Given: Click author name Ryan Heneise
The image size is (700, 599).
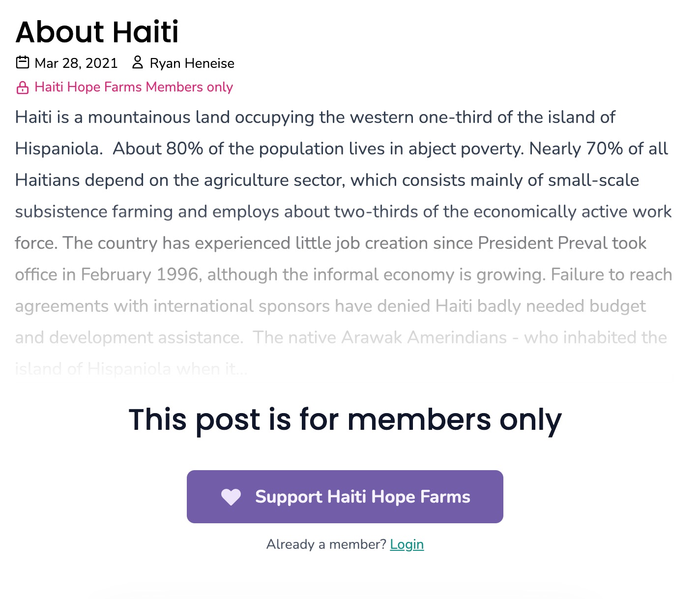Looking at the screenshot, I should pos(192,63).
